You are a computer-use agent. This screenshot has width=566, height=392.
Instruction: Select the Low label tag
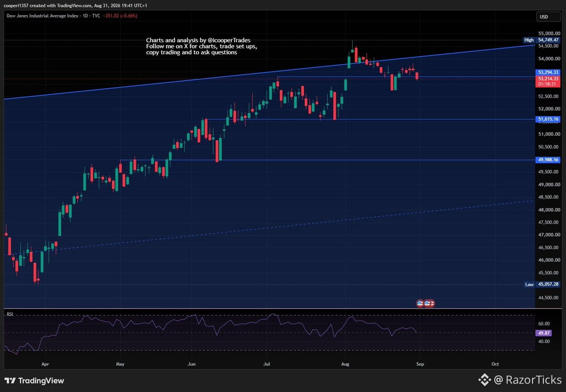tap(529, 284)
